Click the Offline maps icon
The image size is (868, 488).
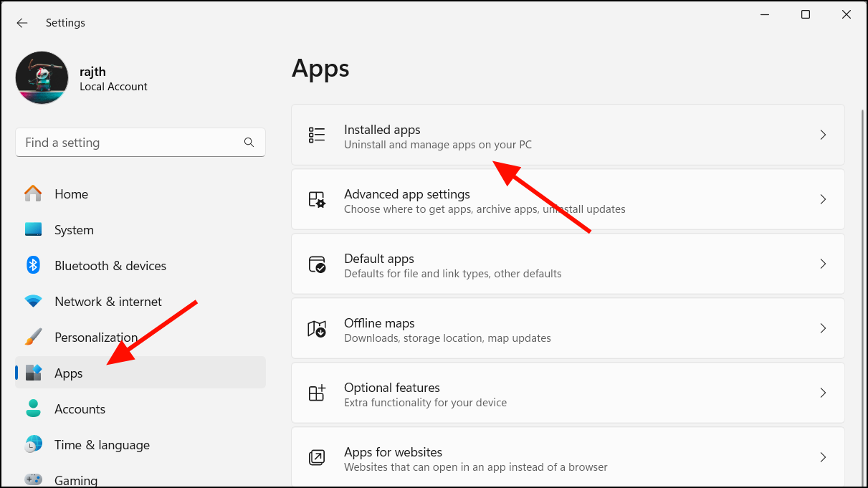[316, 327]
